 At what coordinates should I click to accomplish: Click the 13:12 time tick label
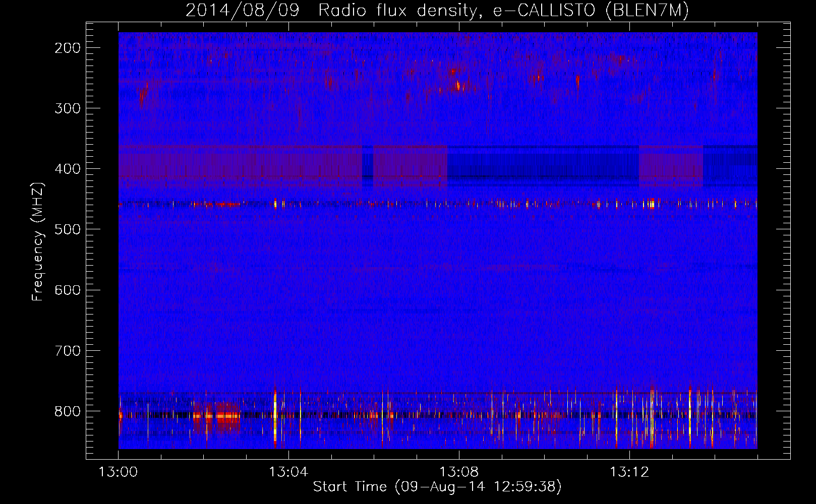(629, 472)
